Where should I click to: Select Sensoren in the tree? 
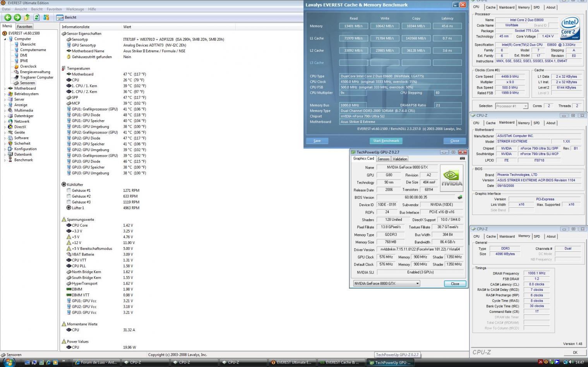pos(27,83)
